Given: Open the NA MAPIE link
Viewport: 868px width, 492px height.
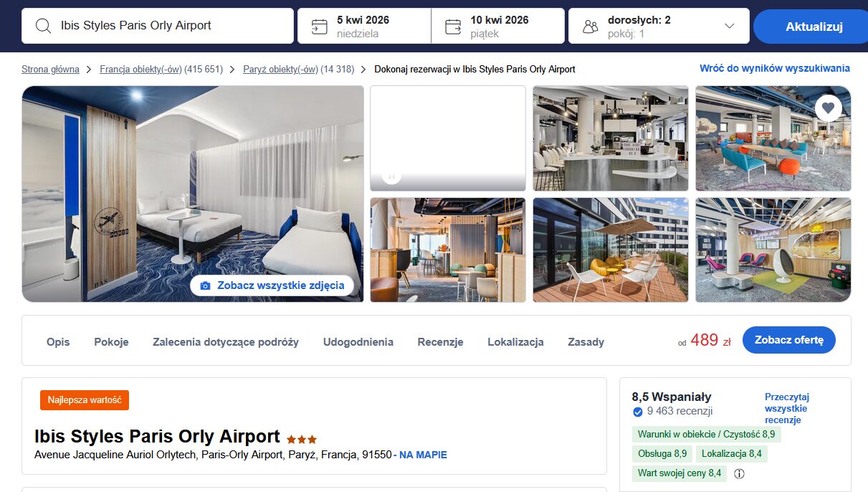Looking at the screenshot, I should [x=423, y=455].
